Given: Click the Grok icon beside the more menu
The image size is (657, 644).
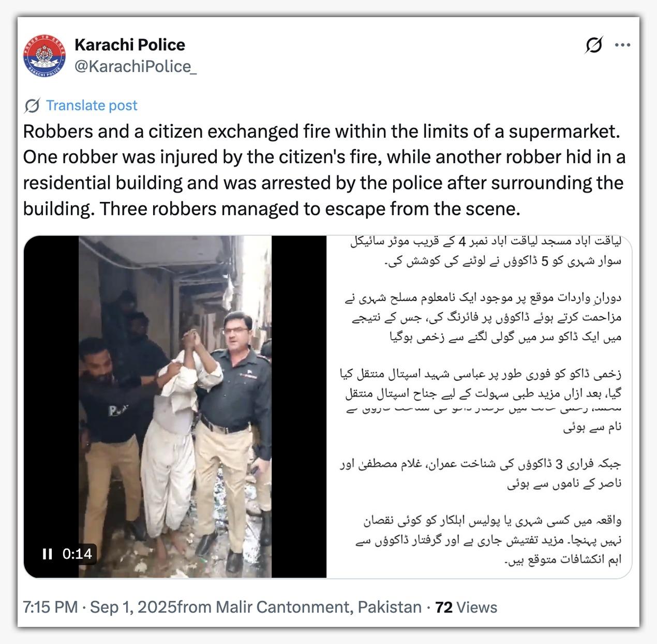Looking at the screenshot, I should point(594,45).
